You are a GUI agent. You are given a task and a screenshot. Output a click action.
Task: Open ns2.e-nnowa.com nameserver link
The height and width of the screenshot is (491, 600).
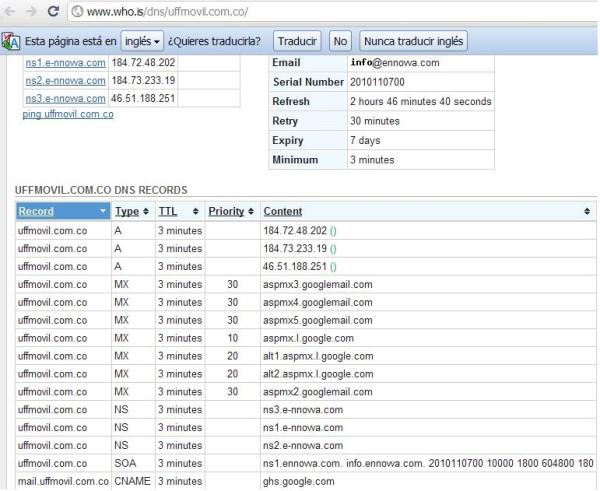(x=65, y=81)
